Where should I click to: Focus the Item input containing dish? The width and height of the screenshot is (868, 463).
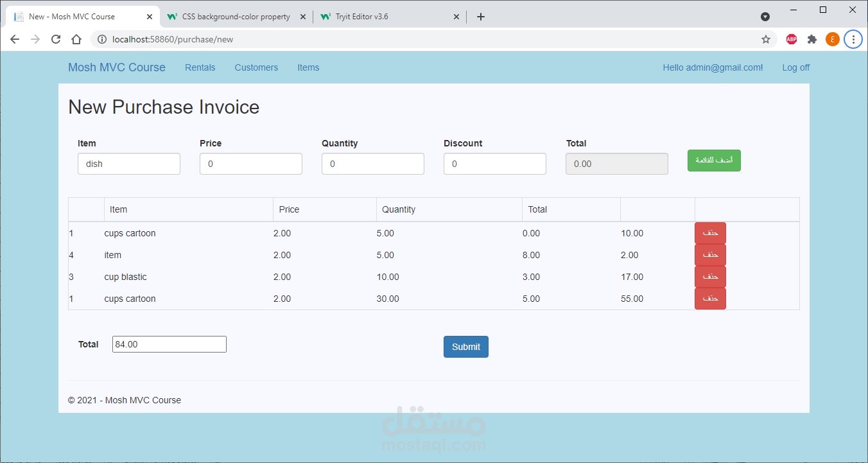point(129,164)
